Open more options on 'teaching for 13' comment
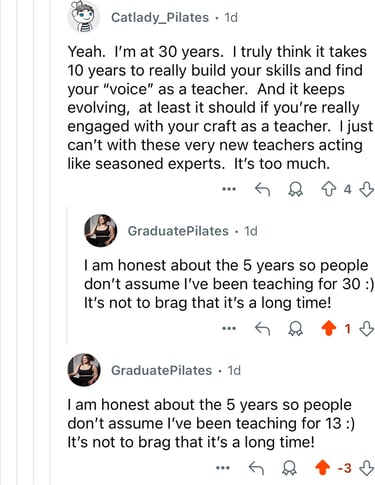Screen dimensions: 375x485 click(223, 468)
